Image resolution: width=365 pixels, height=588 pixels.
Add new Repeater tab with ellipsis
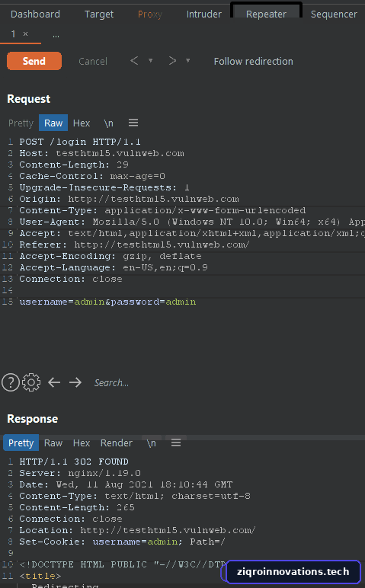56,35
